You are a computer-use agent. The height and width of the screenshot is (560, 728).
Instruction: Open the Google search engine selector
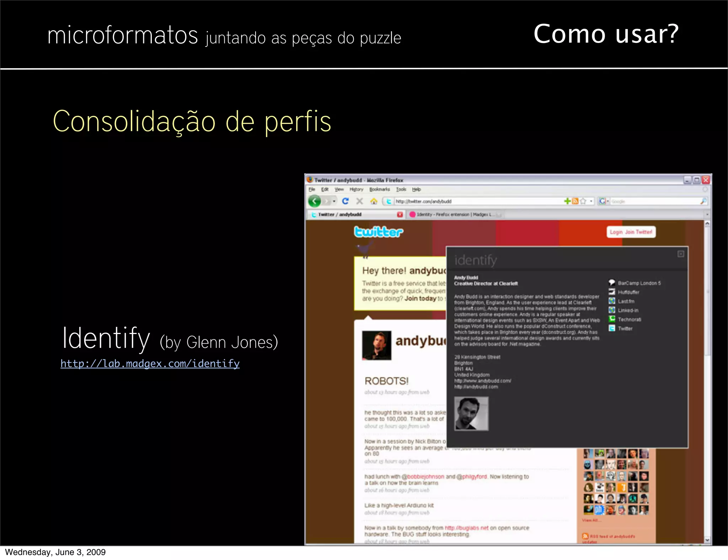pyautogui.click(x=604, y=201)
